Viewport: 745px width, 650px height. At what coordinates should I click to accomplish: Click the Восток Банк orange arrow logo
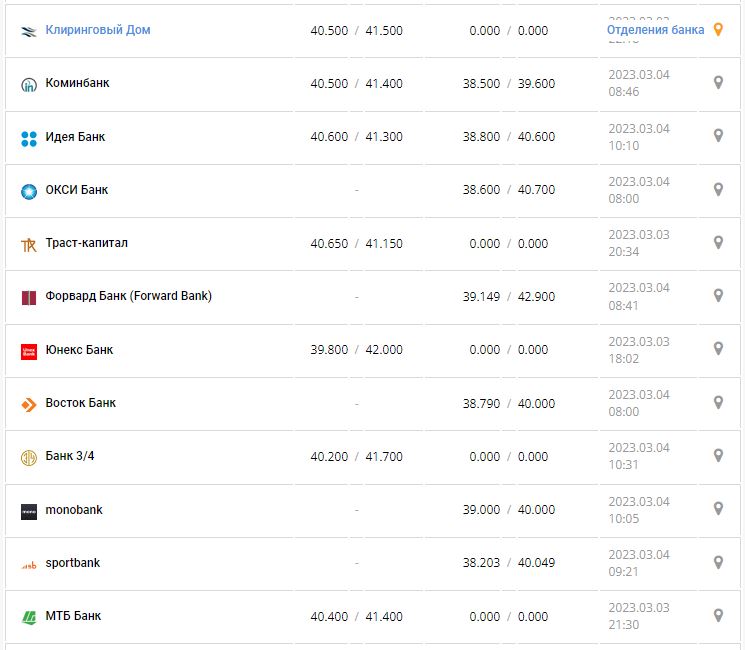tap(28, 404)
